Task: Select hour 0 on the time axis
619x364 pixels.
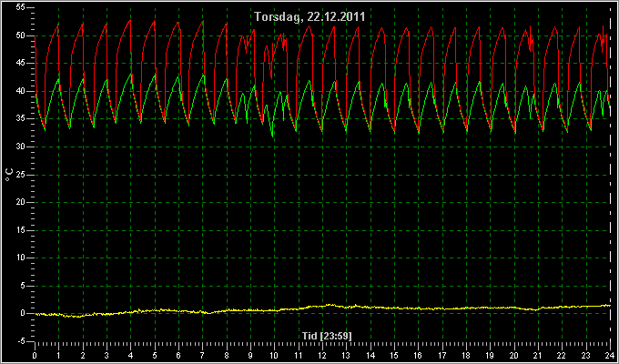Action: (35, 355)
